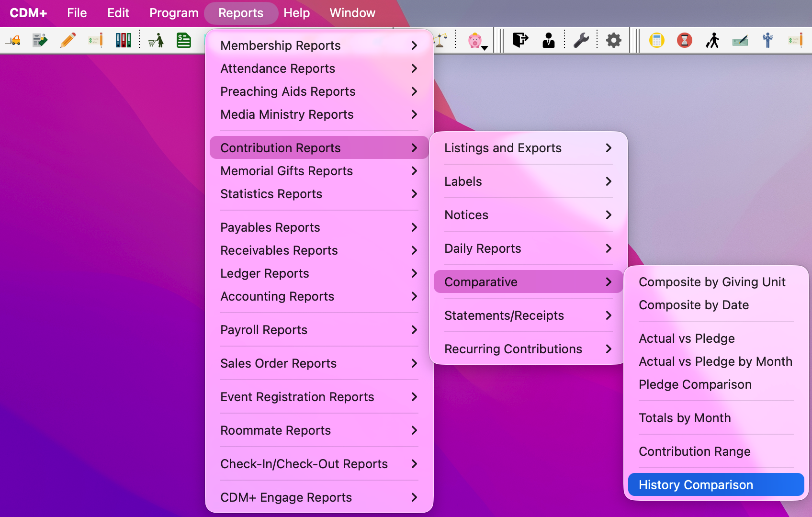Choose Composite by Date report

716,305
